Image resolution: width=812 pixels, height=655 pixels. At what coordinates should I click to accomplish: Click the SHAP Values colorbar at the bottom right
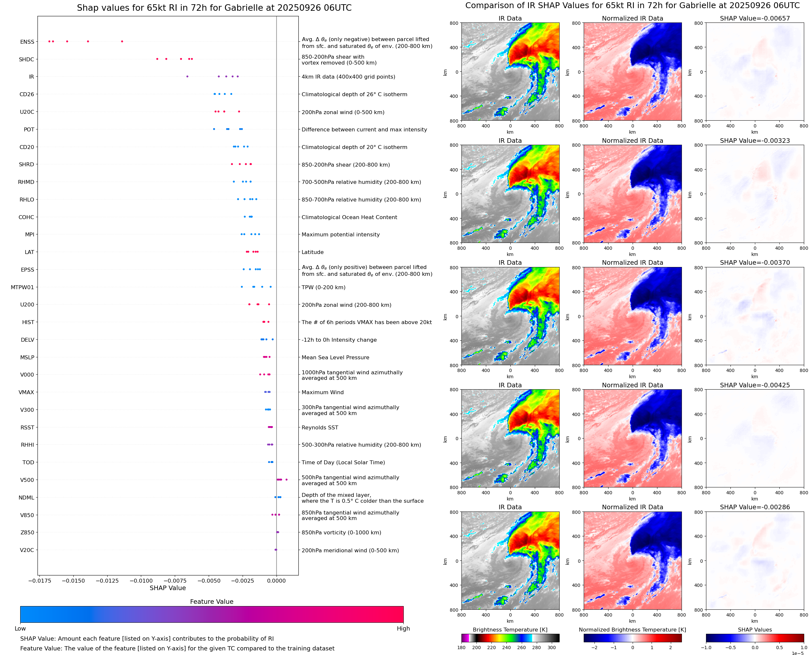pyautogui.click(x=755, y=638)
